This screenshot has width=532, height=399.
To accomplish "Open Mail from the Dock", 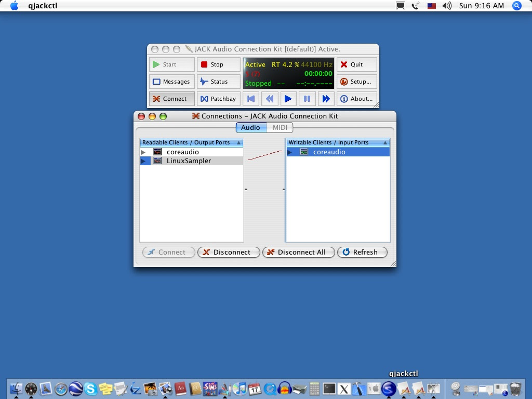I will point(46,389).
